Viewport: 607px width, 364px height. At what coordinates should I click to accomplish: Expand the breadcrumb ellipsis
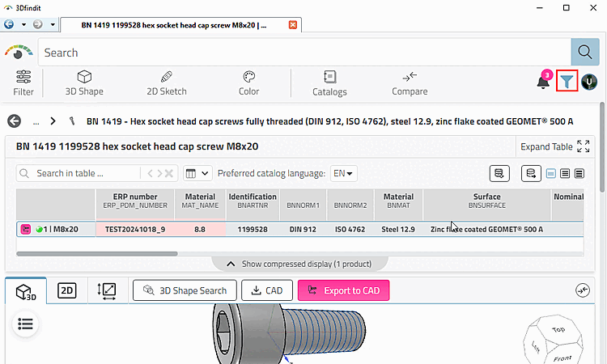[x=36, y=122]
